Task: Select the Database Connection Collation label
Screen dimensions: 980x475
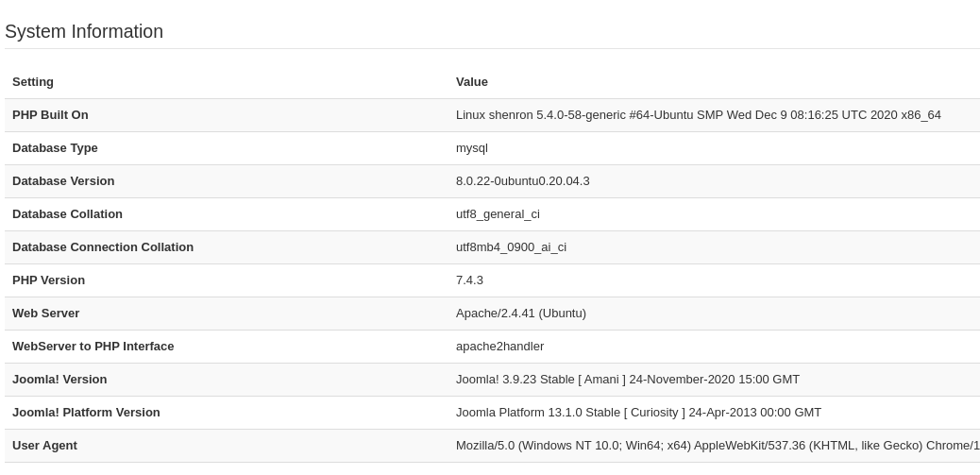Action: (x=103, y=247)
